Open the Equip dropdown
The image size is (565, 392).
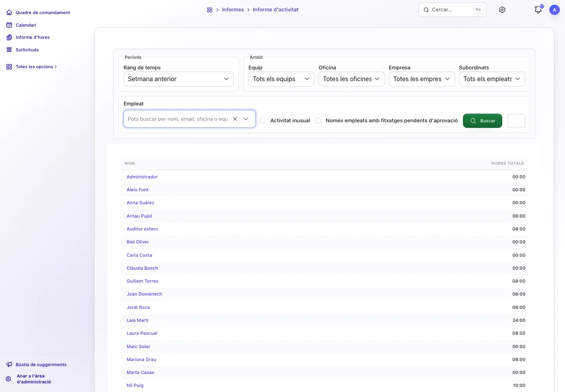pos(281,79)
